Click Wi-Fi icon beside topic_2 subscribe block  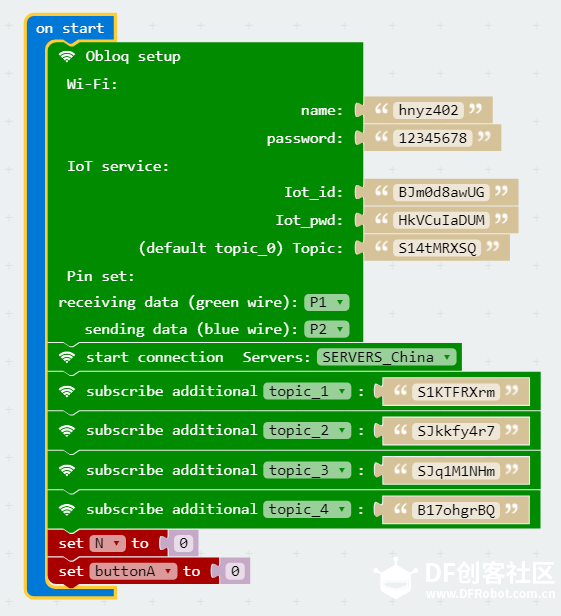[67, 431]
